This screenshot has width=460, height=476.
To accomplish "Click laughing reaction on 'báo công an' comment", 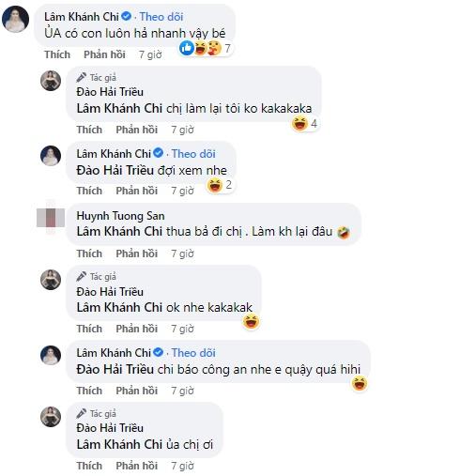I will click(x=360, y=383).
